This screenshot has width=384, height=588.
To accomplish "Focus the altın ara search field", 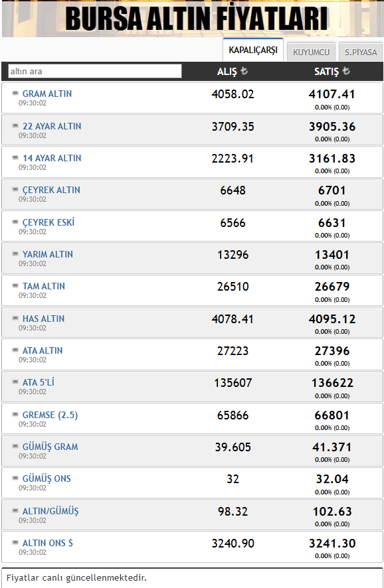I will [x=95, y=71].
